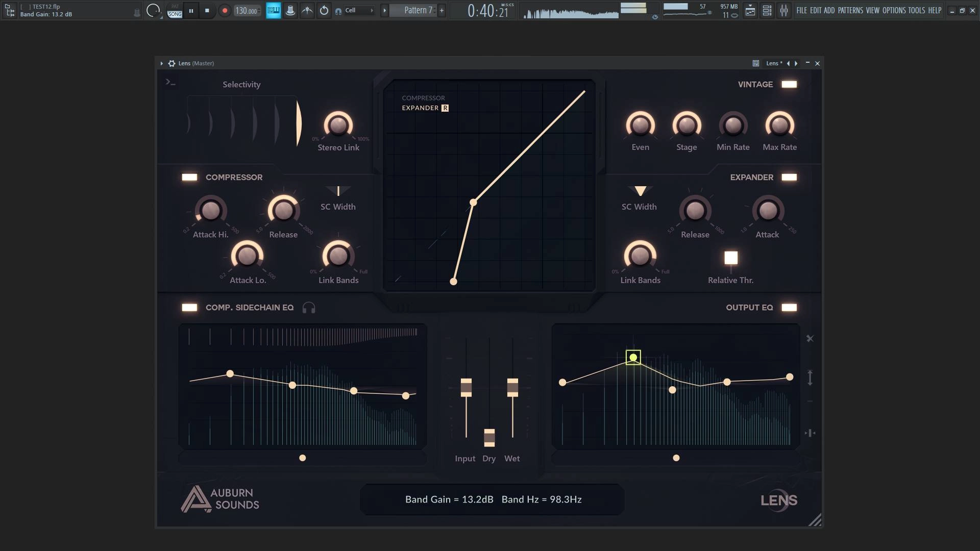This screenshot has height=551, width=980.
Task: Open the PATTERNS menu
Action: point(850,10)
